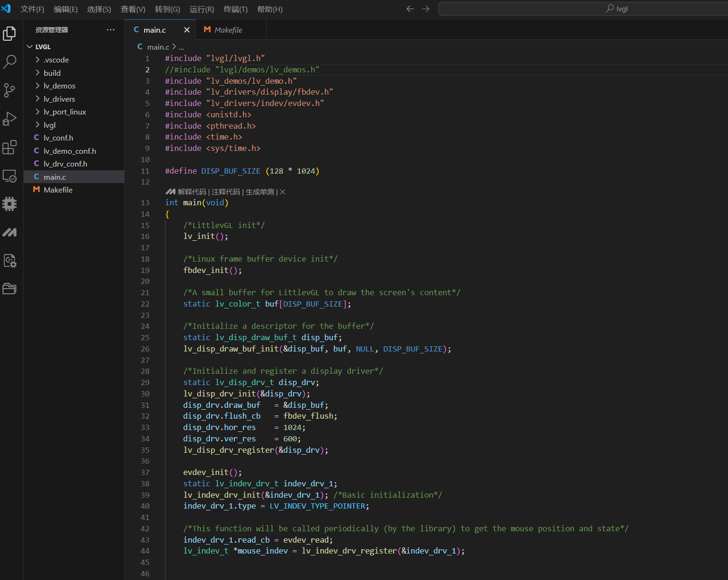Open Source Control view

(x=9, y=90)
